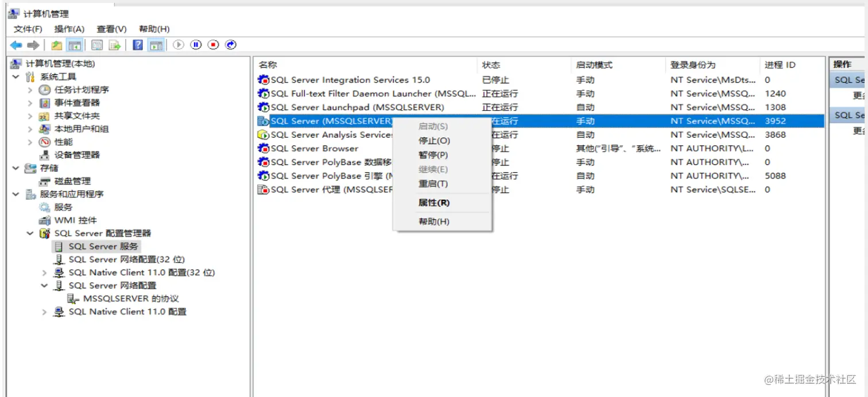Expand the 事件查看器 node

pos(30,103)
